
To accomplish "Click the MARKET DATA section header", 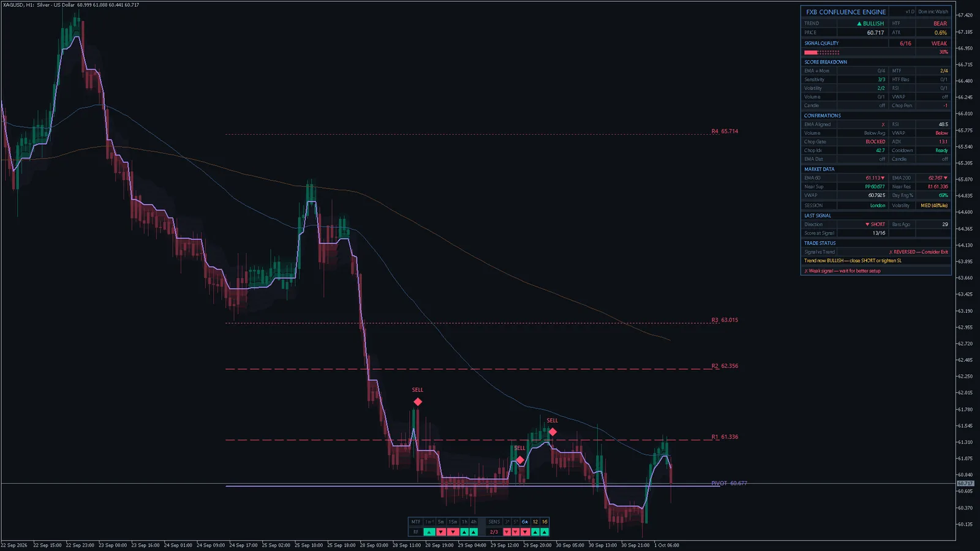I will (x=819, y=170).
